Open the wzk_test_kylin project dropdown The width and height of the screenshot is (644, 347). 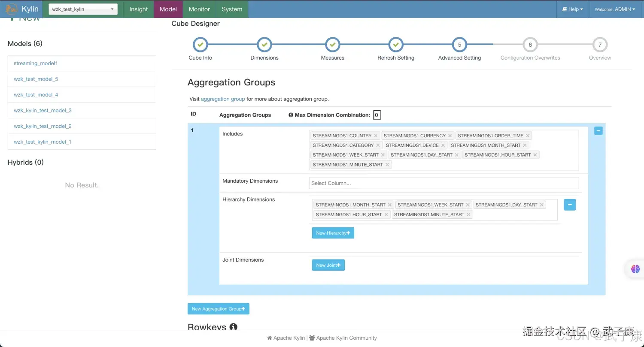coord(83,9)
